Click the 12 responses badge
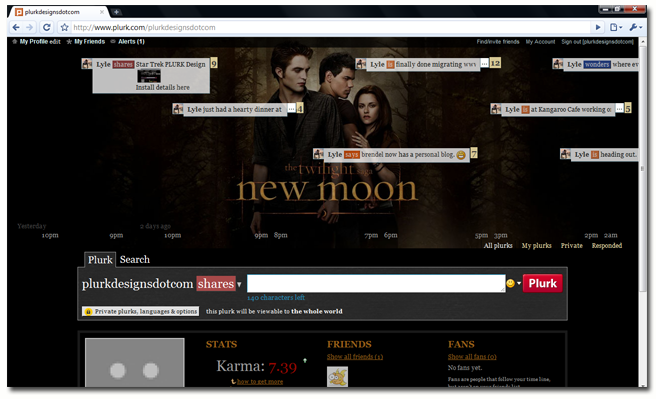Image resolution: width=656 pixels, height=399 pixels. [x=495, y=63]
